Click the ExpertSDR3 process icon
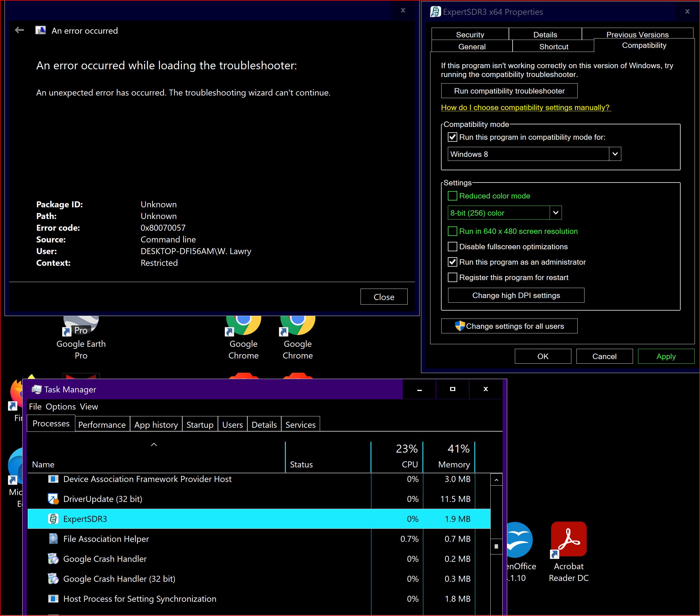Image resolution: width=700 pixels, height=616 pixels. click(53, 519)
